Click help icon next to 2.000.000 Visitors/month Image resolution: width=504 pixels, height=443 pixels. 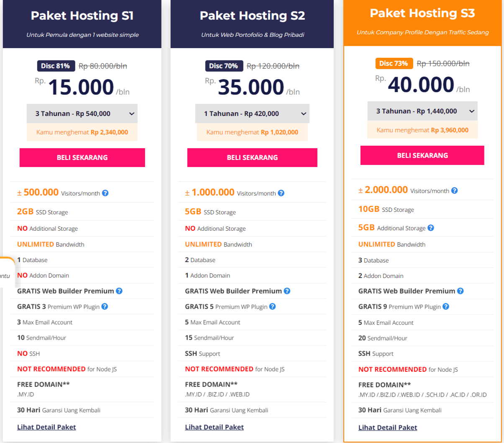pos(455,191)
